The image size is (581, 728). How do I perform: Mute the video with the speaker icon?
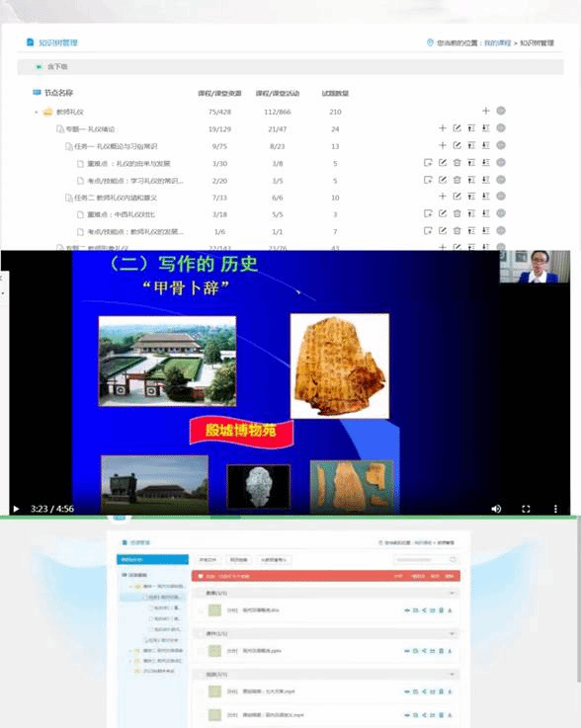coord(496,509)
